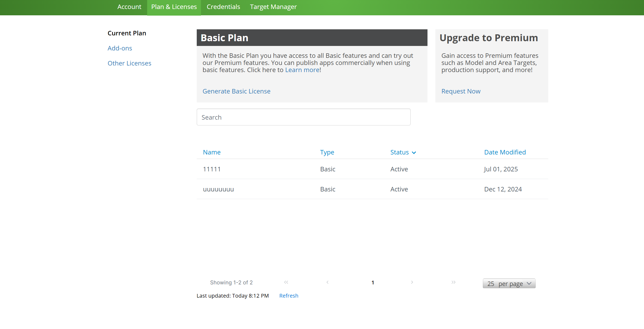Select the Plan & Licenses tab

(x=174, y=7)
